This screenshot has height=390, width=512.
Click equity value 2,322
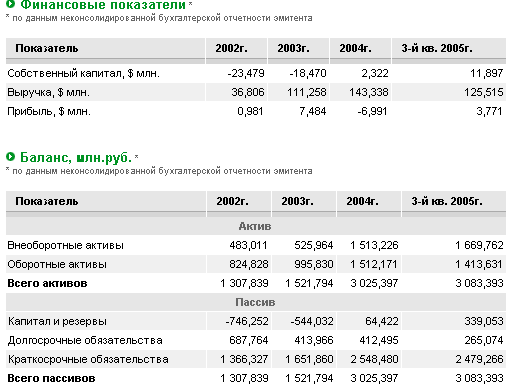(x=375, y=73)
